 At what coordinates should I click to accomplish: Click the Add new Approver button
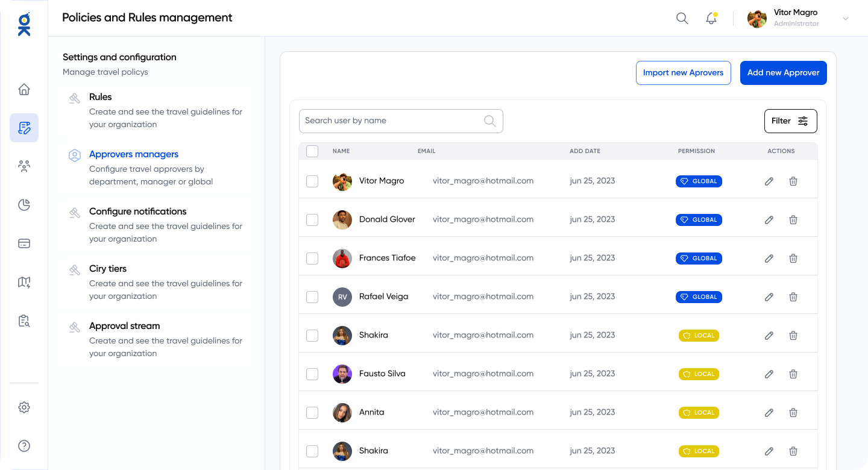[x=783, y=73]
